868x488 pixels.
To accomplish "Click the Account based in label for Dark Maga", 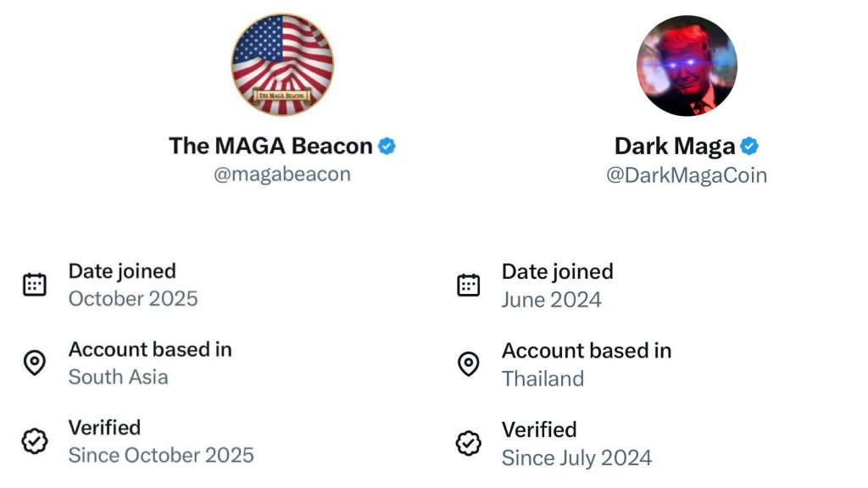I will [587, 350].
